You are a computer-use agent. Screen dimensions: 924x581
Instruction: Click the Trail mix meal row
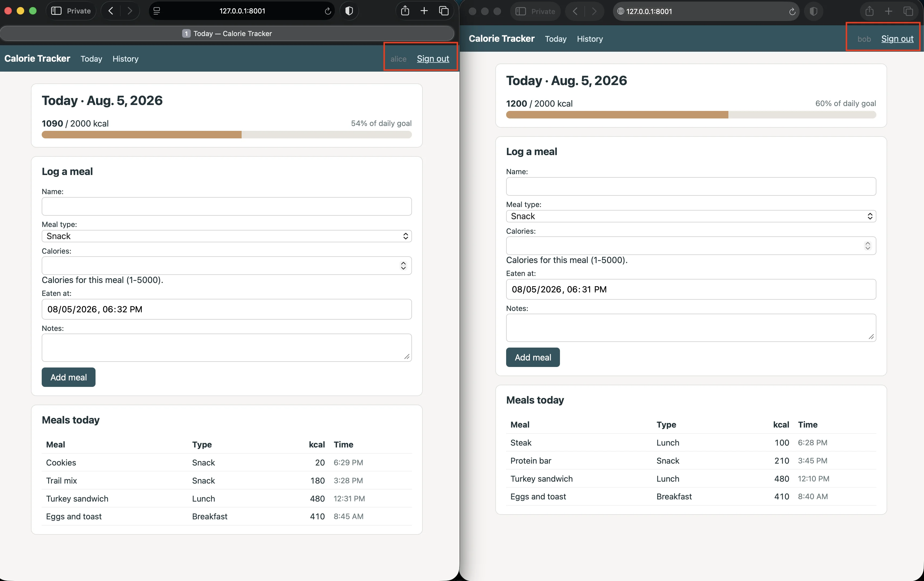tap(227, 480)
